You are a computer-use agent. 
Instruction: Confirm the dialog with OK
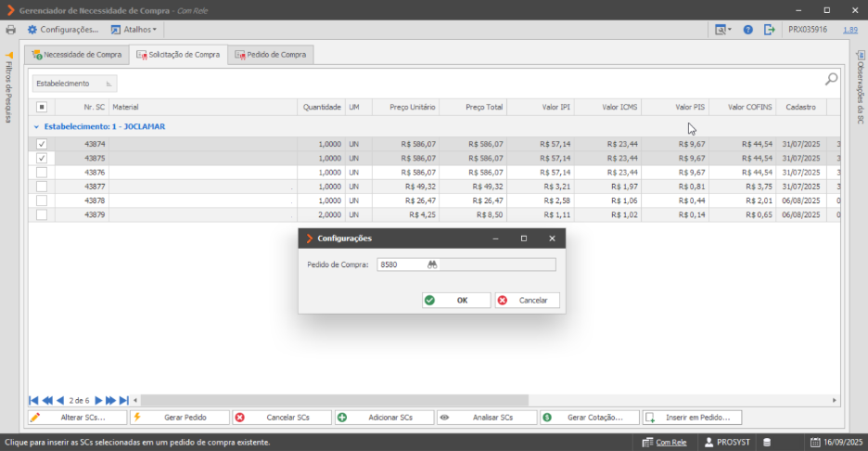(456, 301)
